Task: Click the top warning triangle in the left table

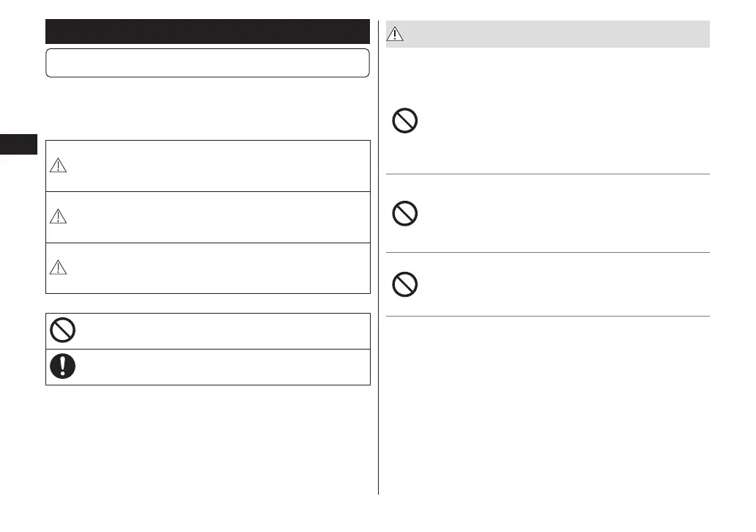Action: (58, 166)
